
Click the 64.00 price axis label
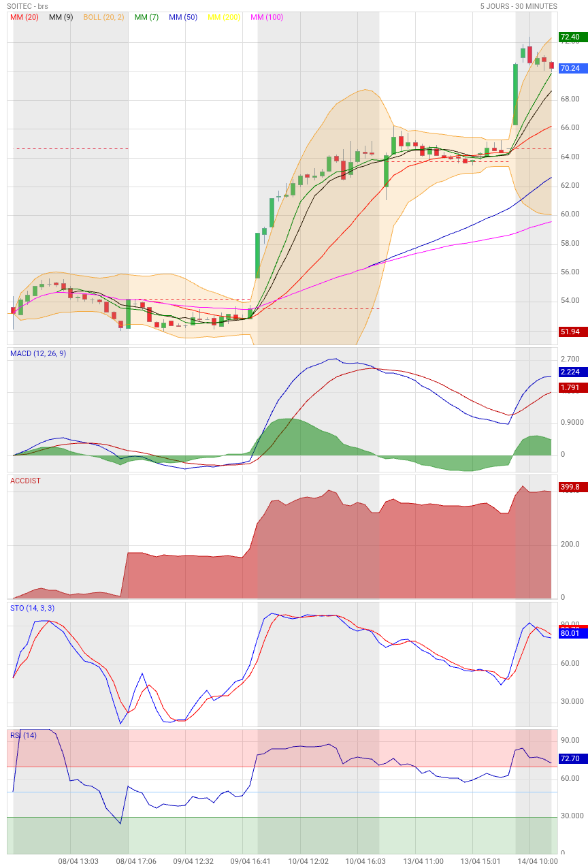pyautogui.click(x=570, y=157)
